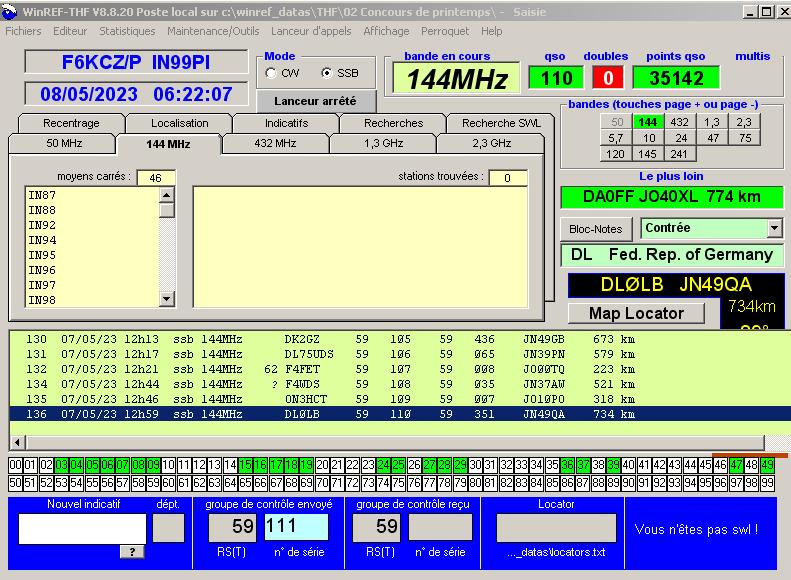791x580 pixels.
Task: Switch to the Recherches tab
Action: click(x=393, y=123)
